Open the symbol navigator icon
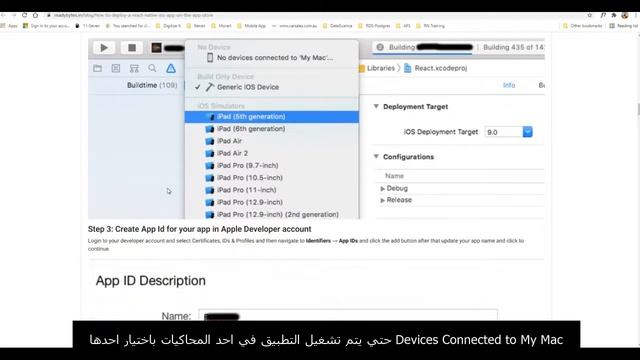This screenshot has width=640, height=360. pos(134,69)
